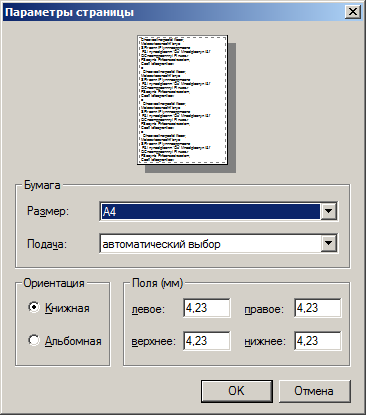
Task: Click the Поля (мм) group title
Action: 158,283
